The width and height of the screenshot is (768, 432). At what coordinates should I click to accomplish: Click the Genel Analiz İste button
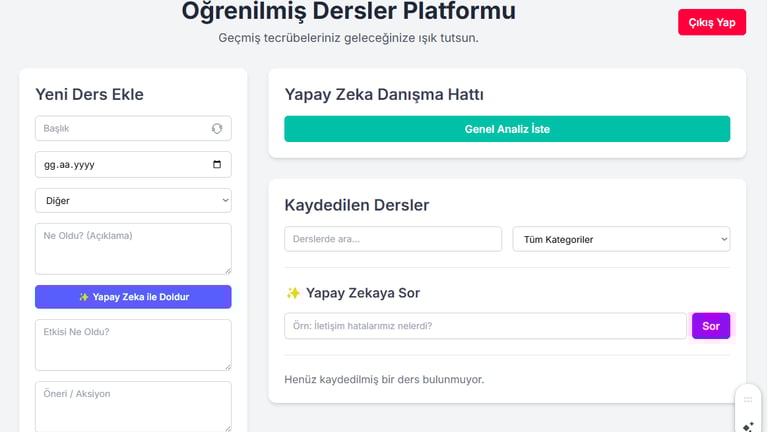point(507,129)
